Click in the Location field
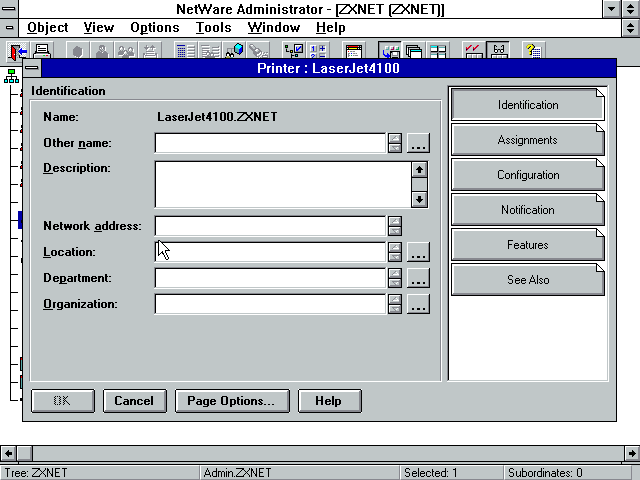The image size is (640, 480). pos(270,252)
